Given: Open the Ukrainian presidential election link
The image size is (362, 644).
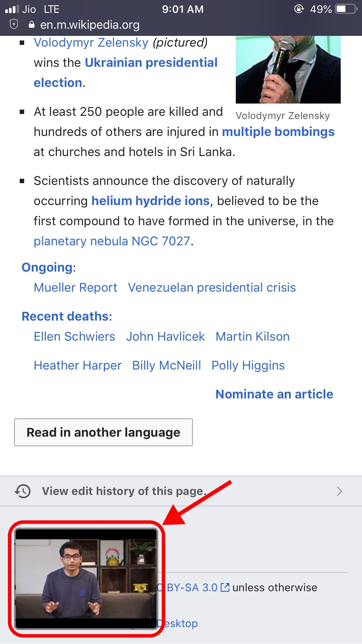Looking at the screenshot, I should point(126,73).
